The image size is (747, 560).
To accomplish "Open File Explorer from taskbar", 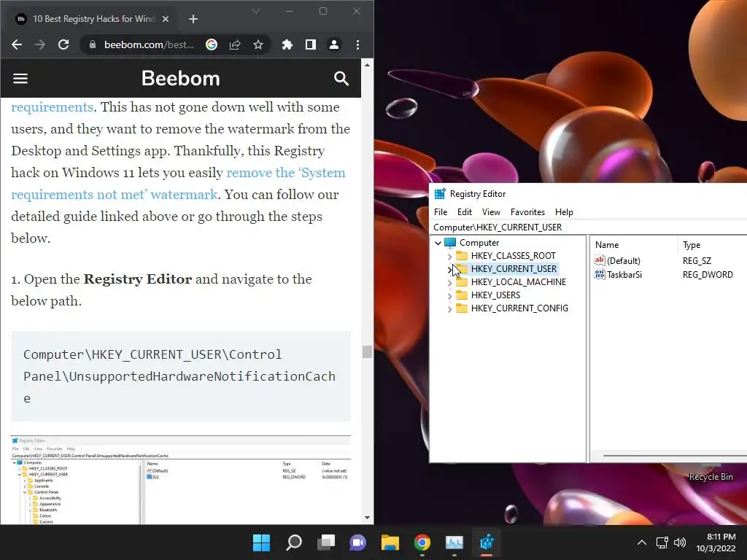I will 390,542.
